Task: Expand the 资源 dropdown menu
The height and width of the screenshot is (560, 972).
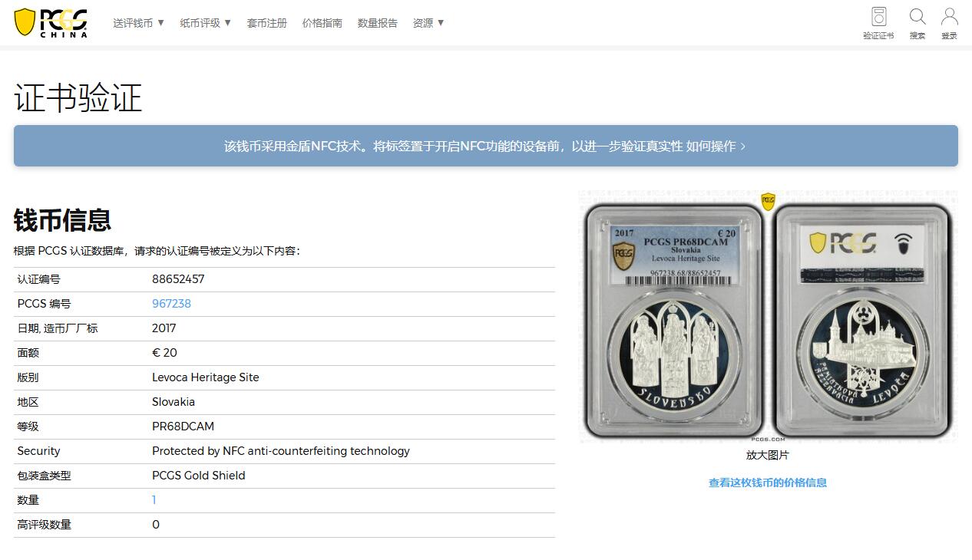Action: click(428, 23)
